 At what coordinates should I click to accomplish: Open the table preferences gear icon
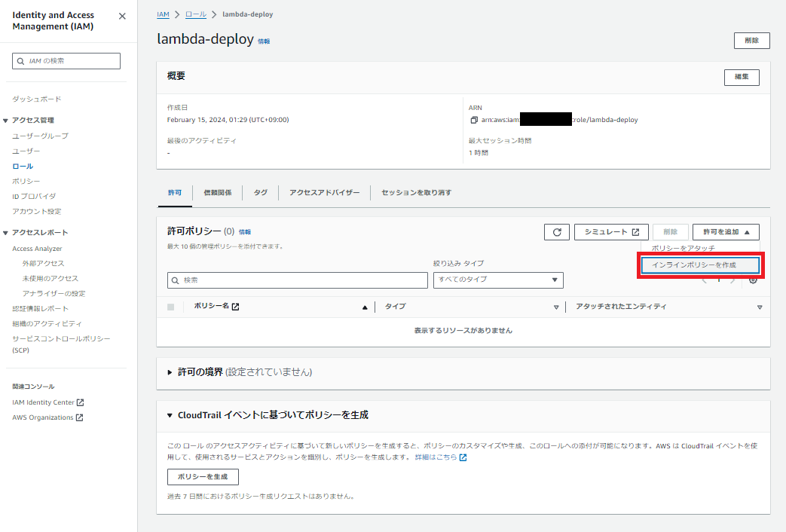tap(752, 280)
